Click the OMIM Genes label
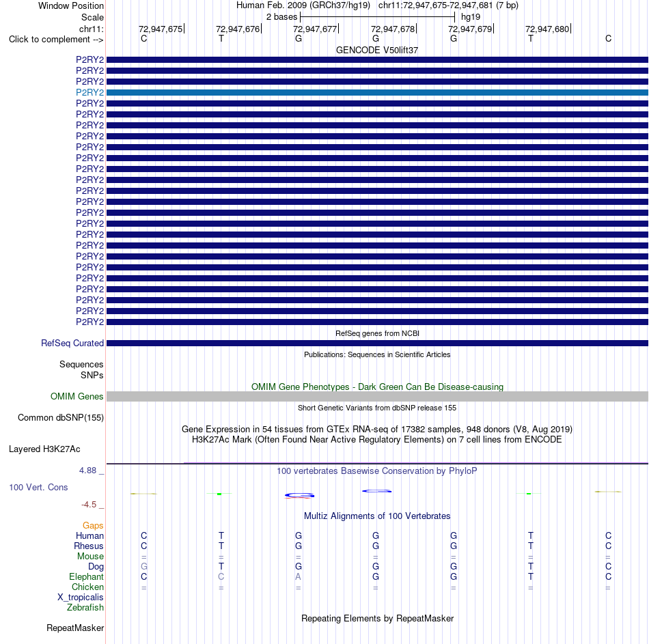Viewport: 649px width, 644px height. [77, 396]
